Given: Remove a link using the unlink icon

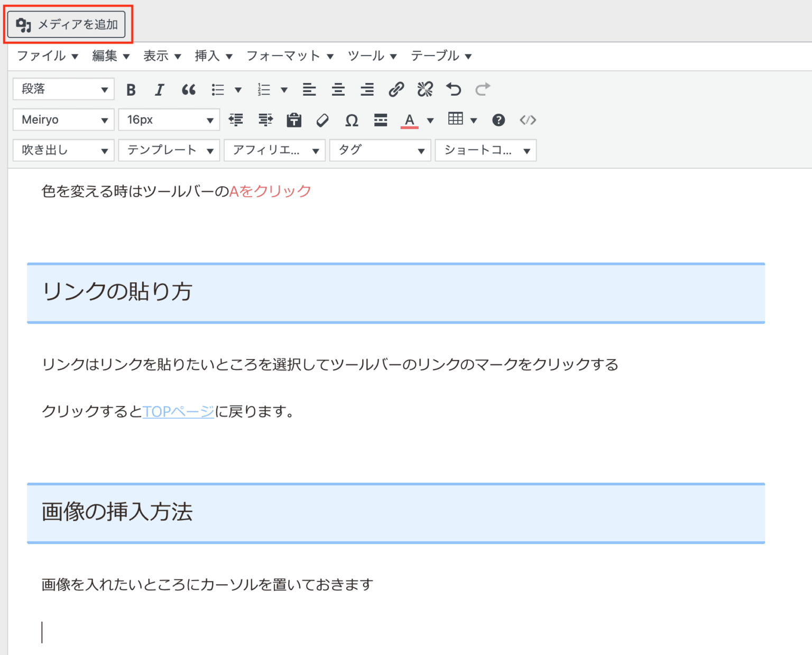Looking at the screenshot, I should (425, 89).
